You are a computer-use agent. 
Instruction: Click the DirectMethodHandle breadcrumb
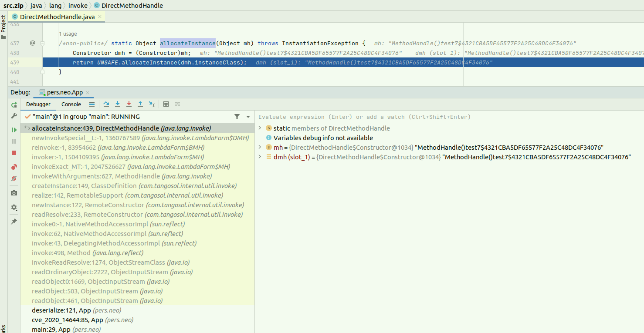(x=129, y=6)
